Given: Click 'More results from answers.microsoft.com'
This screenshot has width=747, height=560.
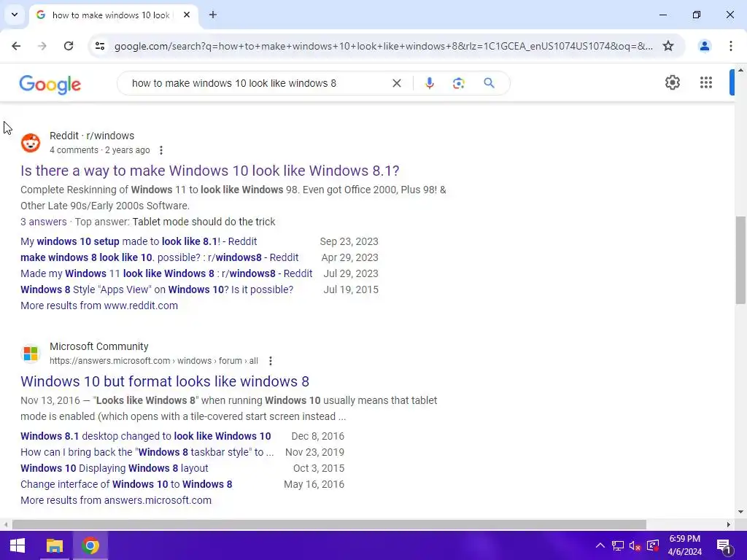Looking at the screenshot, I should point(116,500).
